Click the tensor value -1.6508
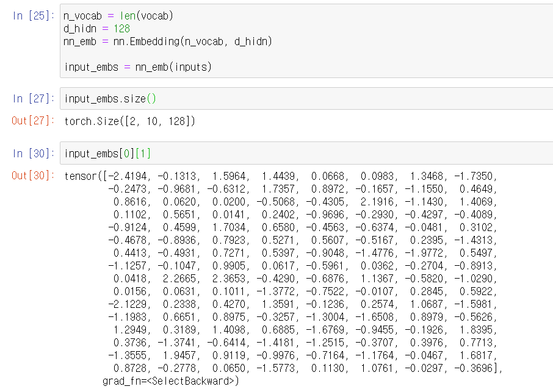 pos(375,317)
